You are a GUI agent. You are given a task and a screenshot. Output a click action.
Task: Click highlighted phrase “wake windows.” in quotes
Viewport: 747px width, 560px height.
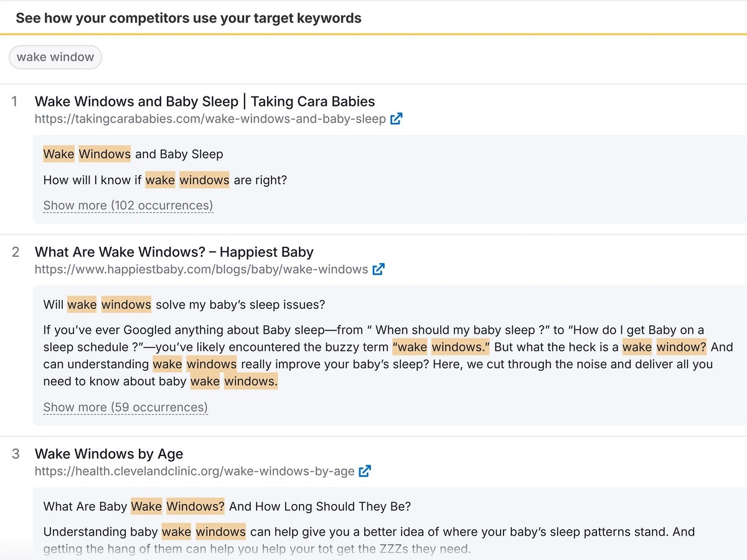(x=441, y=347)
